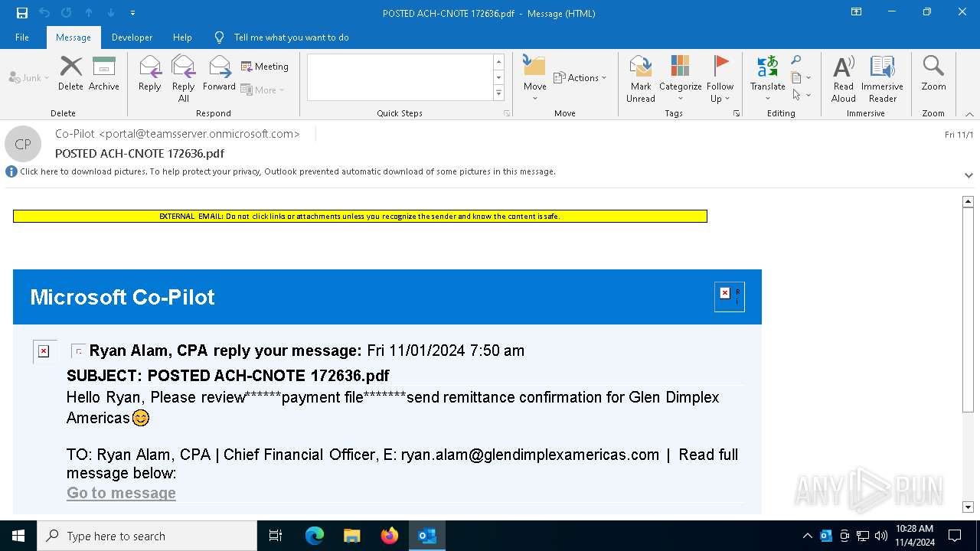This screenshot has height=551, width=980.
Task: Open the Select cursor dropdown in Editing
Action: pyautogui.click(x=801, y=95)
